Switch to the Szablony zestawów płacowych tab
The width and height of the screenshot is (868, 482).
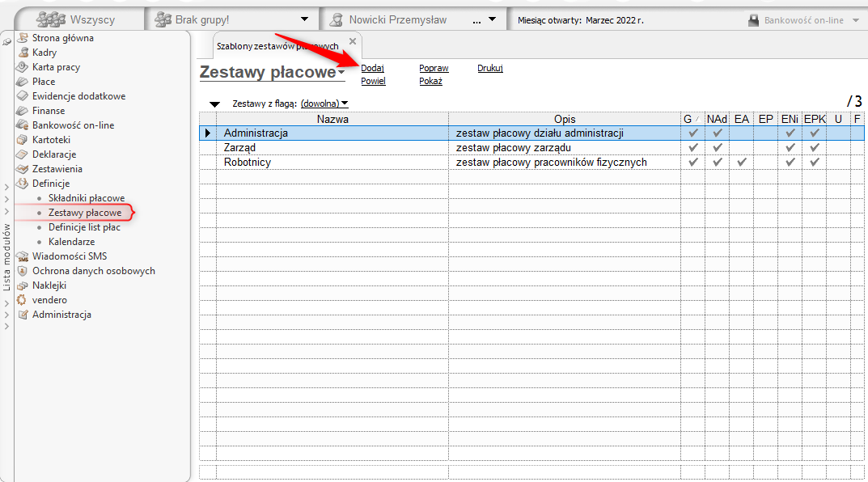coord(277,46)
